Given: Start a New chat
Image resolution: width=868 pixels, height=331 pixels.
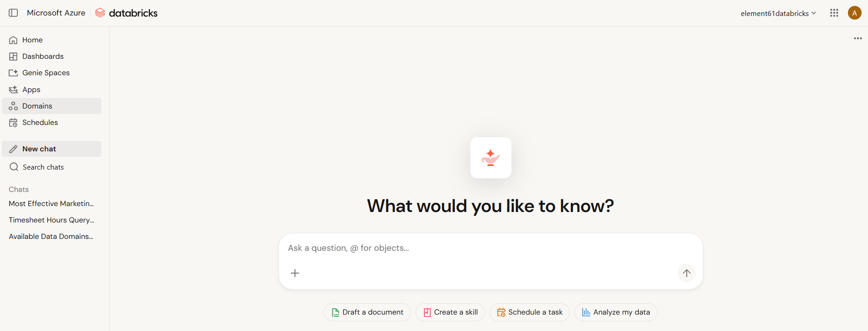Looking at the screenshot, I should (52, 149).
